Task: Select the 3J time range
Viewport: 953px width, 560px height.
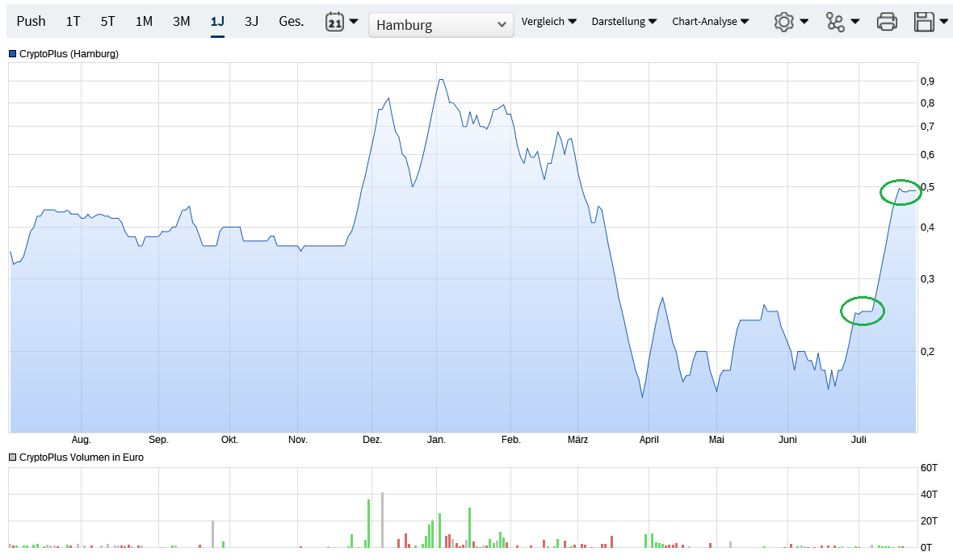Action: coord(252,21)
